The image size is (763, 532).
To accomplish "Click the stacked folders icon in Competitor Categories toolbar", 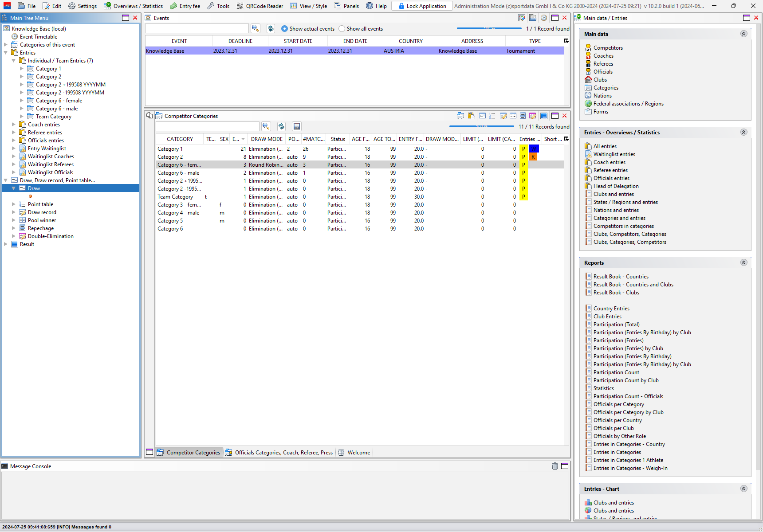I will pos(460,116).
